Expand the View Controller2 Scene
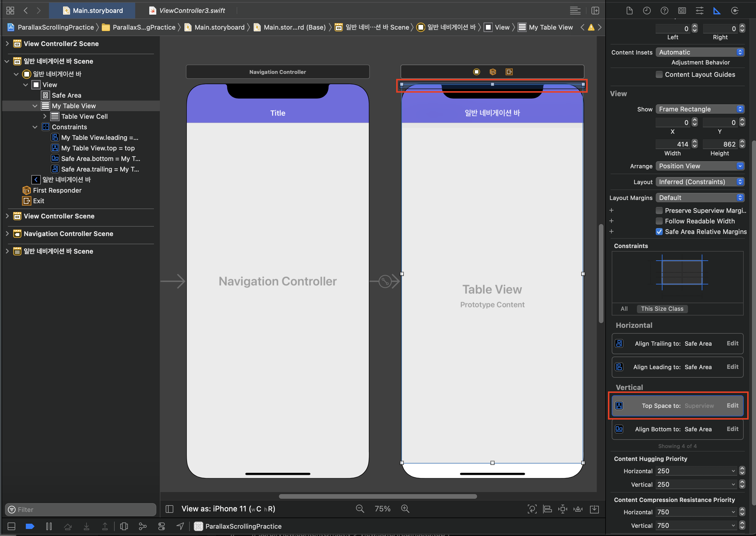 click(x=7, y=44)
